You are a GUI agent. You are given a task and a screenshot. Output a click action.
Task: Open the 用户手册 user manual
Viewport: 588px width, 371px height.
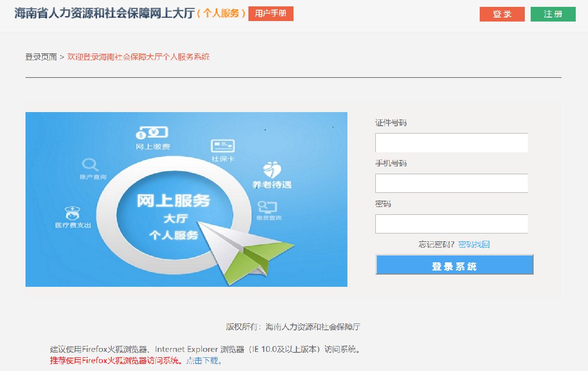[271, 14]
